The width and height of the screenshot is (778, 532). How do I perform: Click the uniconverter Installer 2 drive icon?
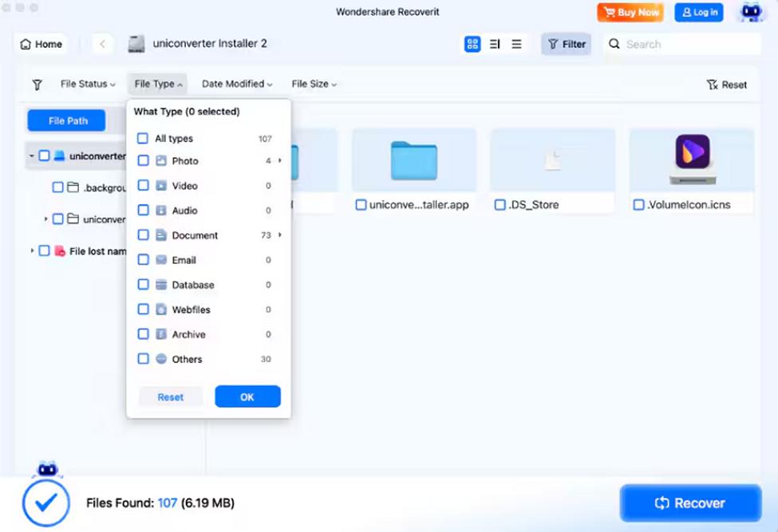pos(136,44)
